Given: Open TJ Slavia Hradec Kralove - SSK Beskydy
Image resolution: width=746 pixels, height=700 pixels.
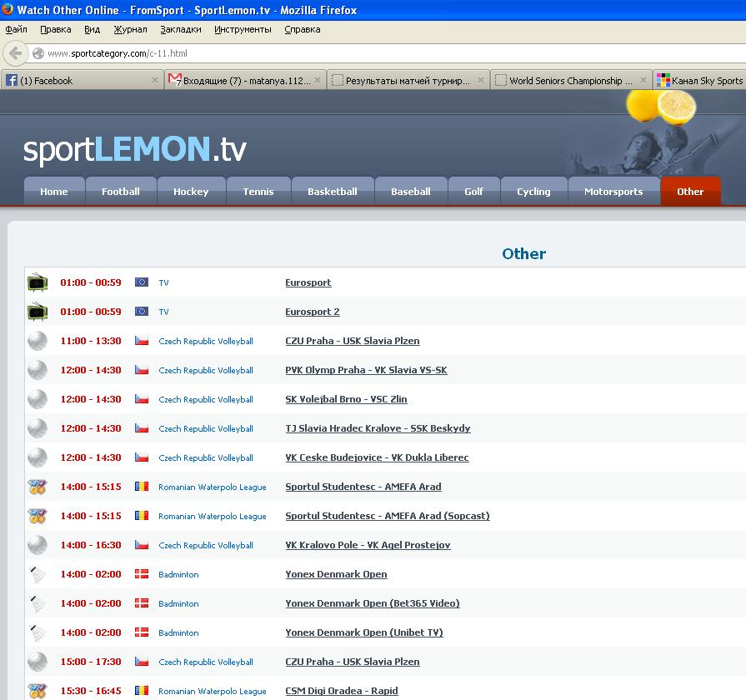Looking at the screenshot, I should (x=378, y=428).
